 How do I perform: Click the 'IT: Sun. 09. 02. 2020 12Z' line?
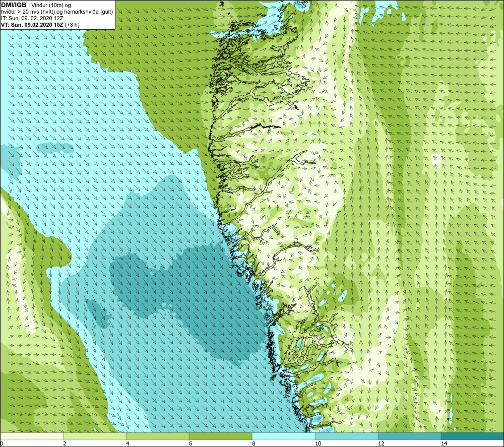pyautogui.click(x=32, y=18)
